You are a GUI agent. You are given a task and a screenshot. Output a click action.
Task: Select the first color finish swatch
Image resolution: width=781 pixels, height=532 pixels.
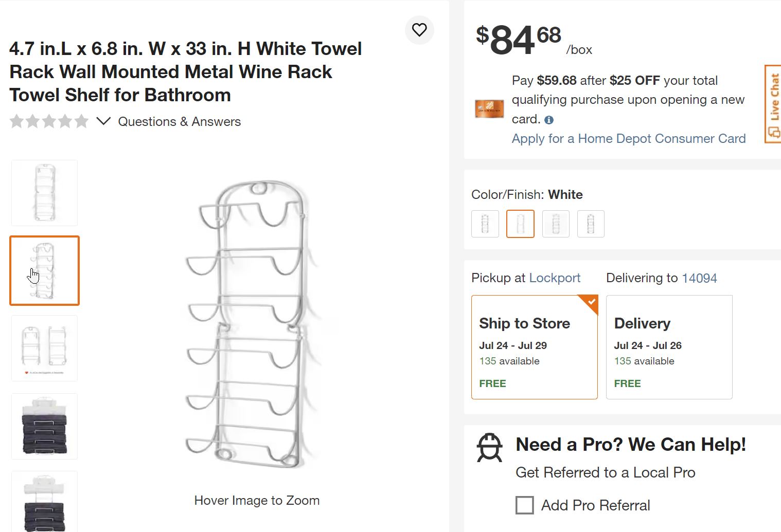coord(485,224)
